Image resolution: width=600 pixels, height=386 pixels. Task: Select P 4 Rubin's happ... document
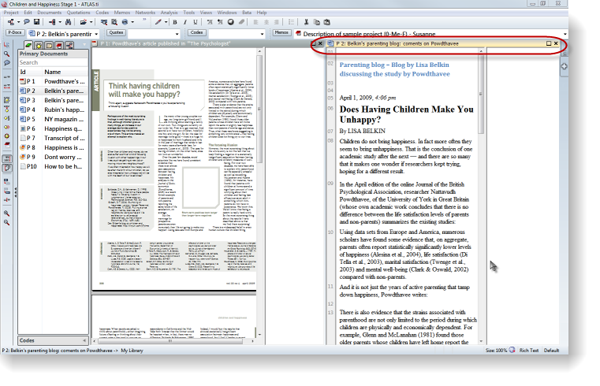53,110
